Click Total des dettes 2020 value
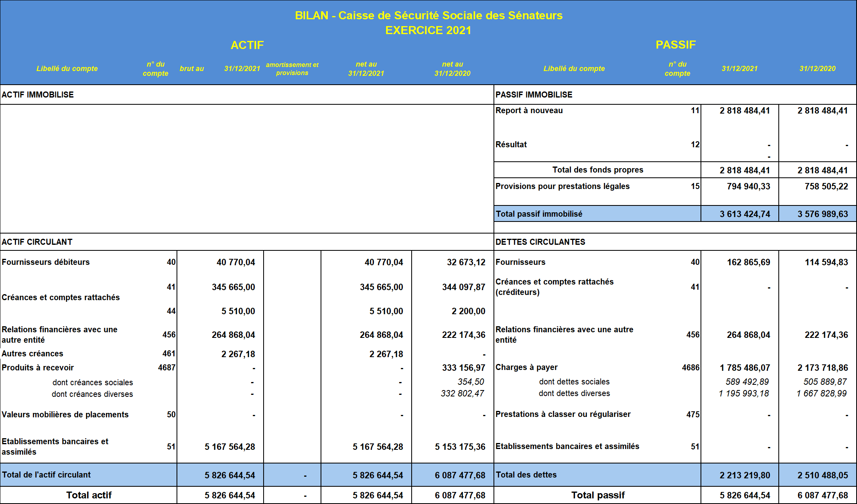857x504 pixels. (x=822, y=476)
